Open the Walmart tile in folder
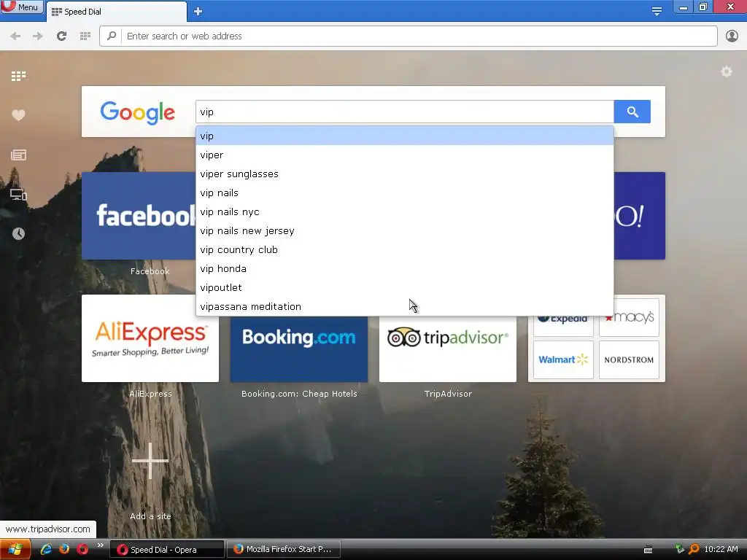Screen dimensions: 747x560 (x=563, y=359)
